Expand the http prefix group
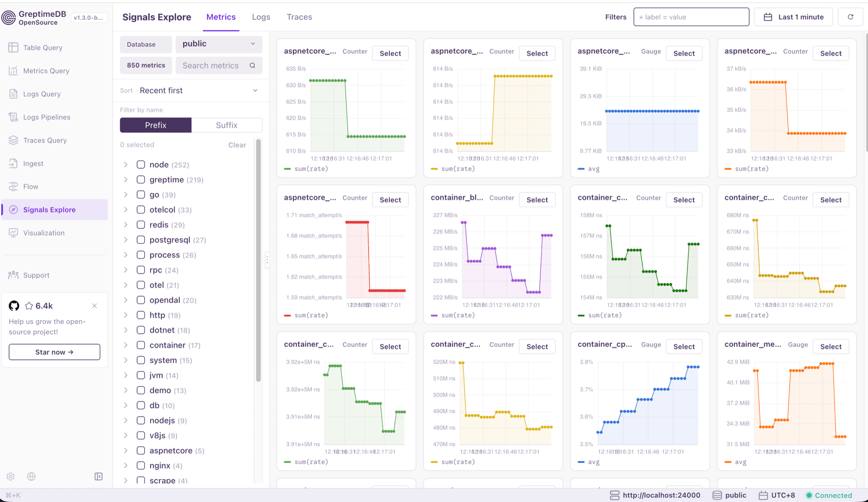 [x=125, y=315]
